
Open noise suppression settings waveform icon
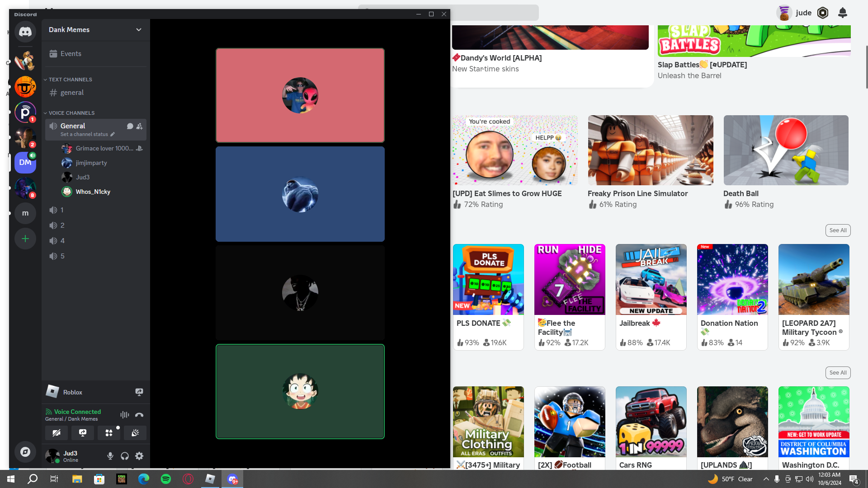point(125,415)
